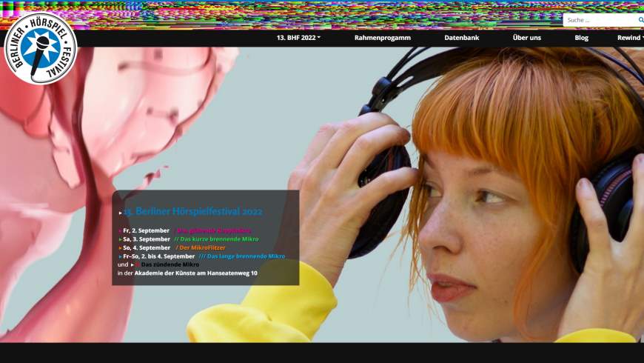Screen dimensions: 644x363
Task: Click the green arrow before Sa, 3. September
Action: [120, 239]
